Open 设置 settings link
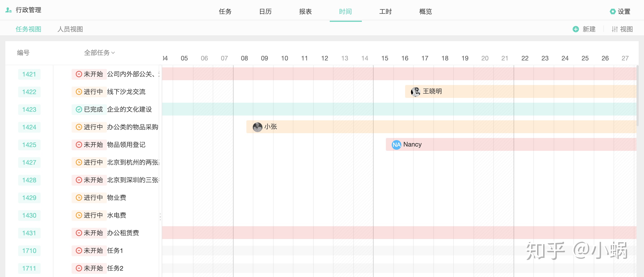The image size is (644, 277). [624, 11]
